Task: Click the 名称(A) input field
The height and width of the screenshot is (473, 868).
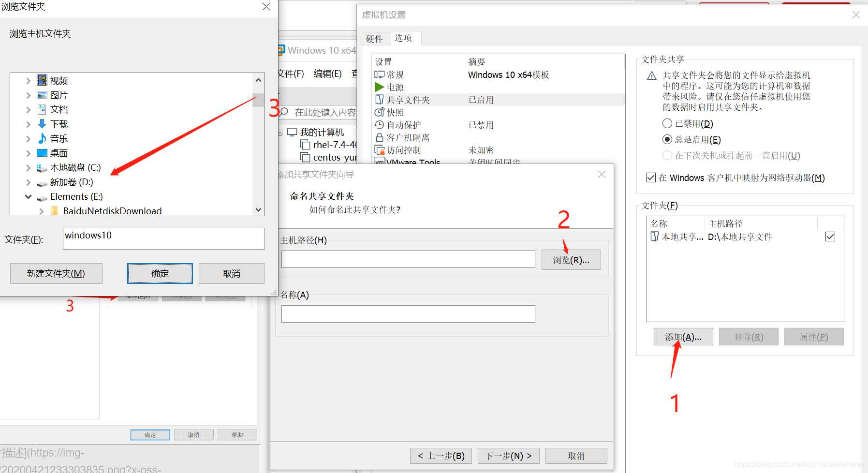Action: pyautogui.click(x=408, y=314)
